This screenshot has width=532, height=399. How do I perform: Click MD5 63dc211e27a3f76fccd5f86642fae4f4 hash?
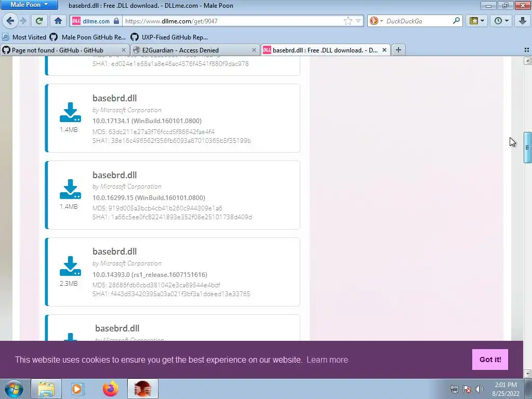153,131
